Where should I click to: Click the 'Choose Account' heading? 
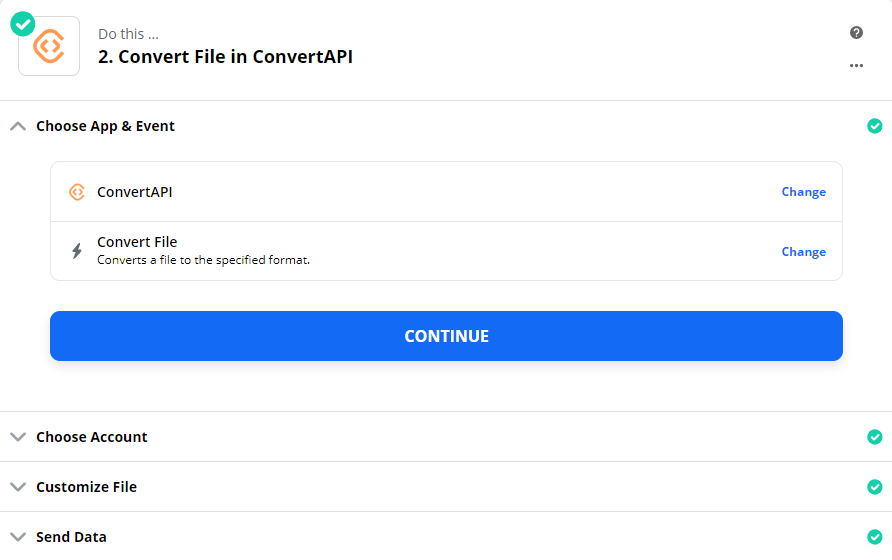click(92, 437)
